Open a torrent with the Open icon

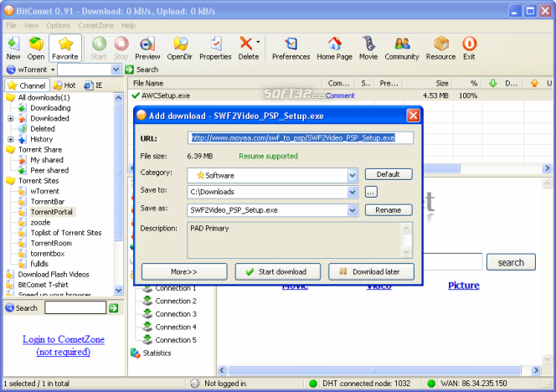[x=36, y=48]
